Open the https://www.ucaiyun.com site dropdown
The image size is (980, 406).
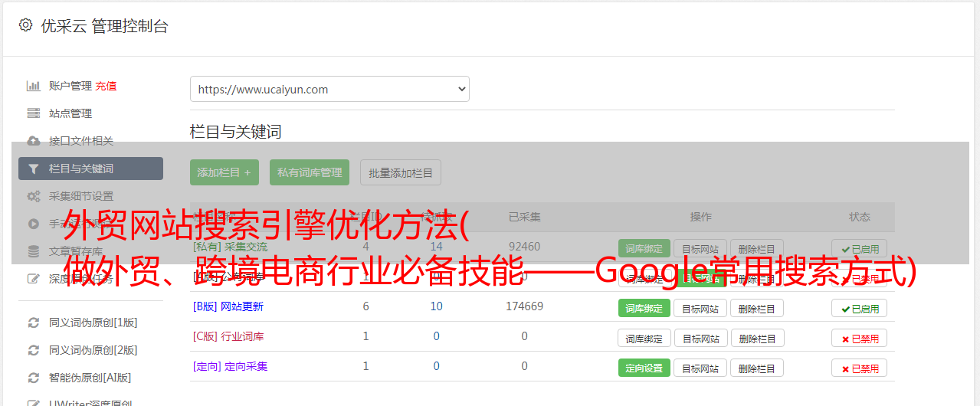pos(329,89)
